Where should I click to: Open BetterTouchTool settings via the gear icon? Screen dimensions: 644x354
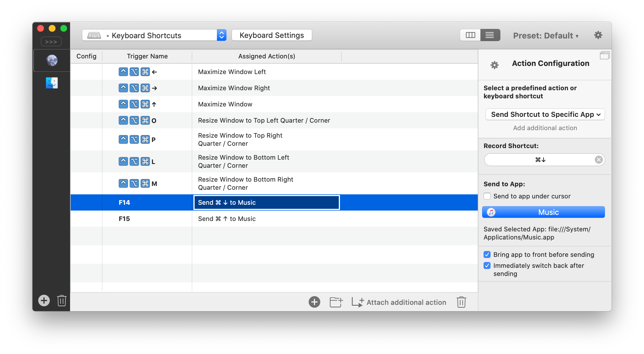coord(598,35)
